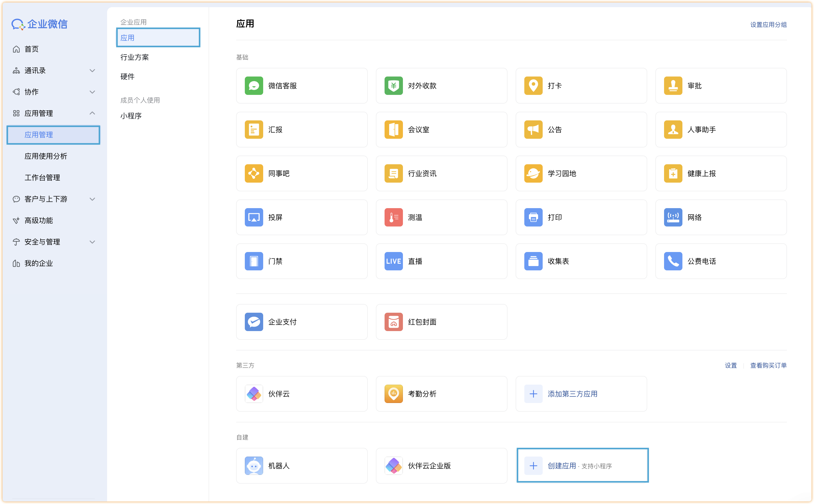The image size is (814, 504).
Task: Open the 人事助手 icon
Action: point(673,129)
